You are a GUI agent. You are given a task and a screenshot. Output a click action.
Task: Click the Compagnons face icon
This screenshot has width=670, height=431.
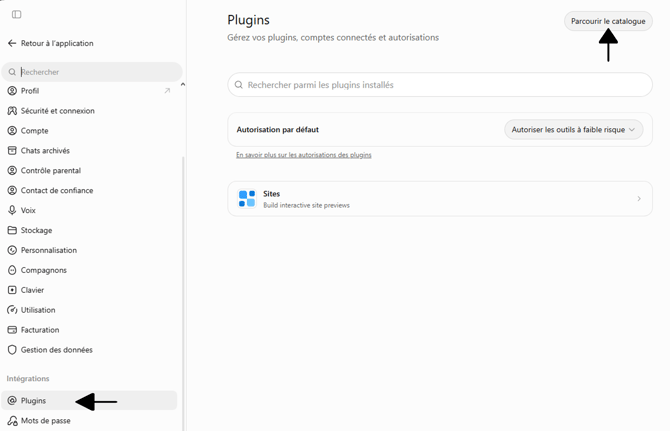pos(12,270)
